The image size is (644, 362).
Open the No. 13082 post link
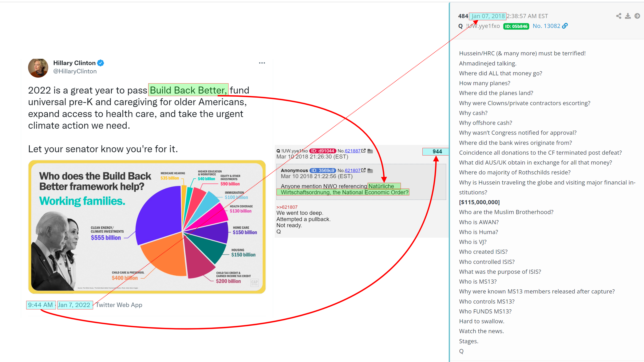tap(546, 26)
